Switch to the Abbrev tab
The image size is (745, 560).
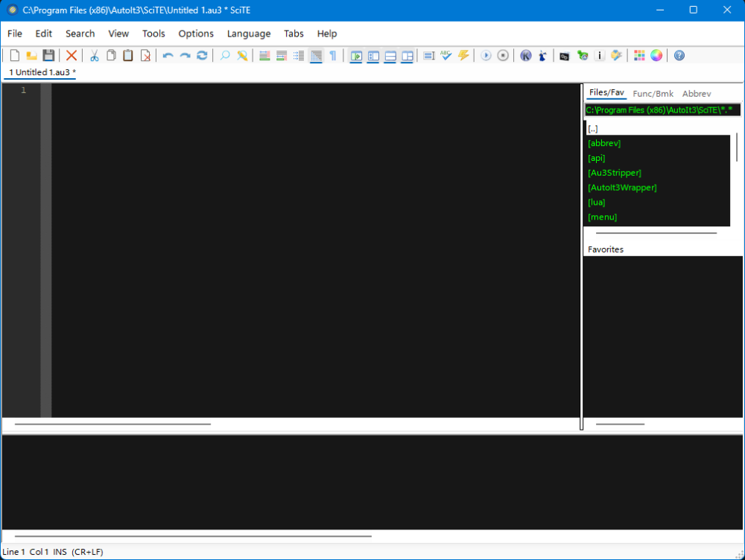point(697,94)
